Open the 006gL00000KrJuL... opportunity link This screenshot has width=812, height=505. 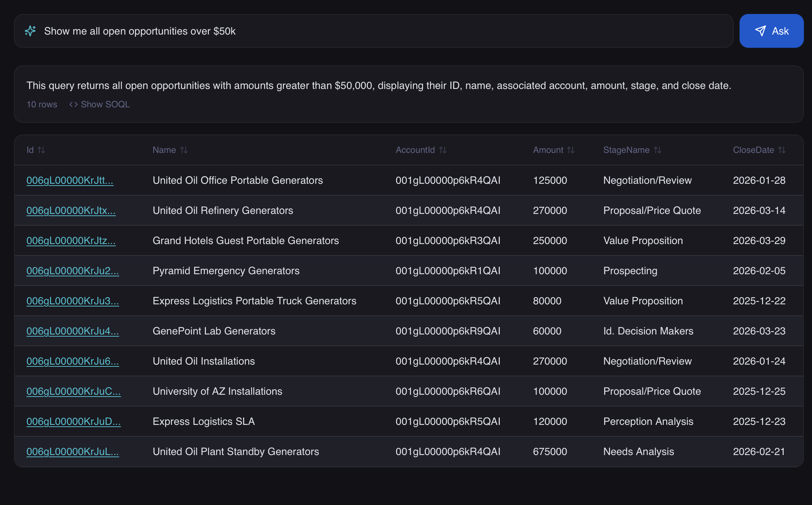point(72,452)
